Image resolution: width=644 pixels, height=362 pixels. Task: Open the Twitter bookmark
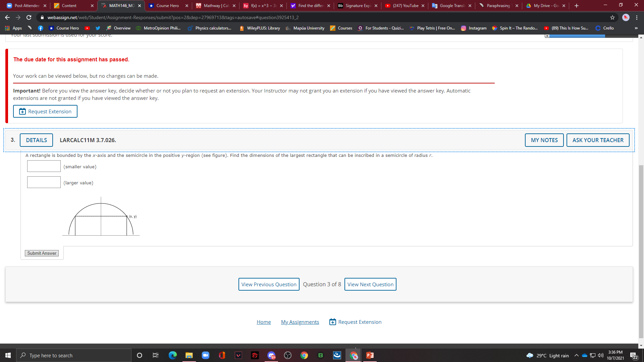[x=98, y=28]
